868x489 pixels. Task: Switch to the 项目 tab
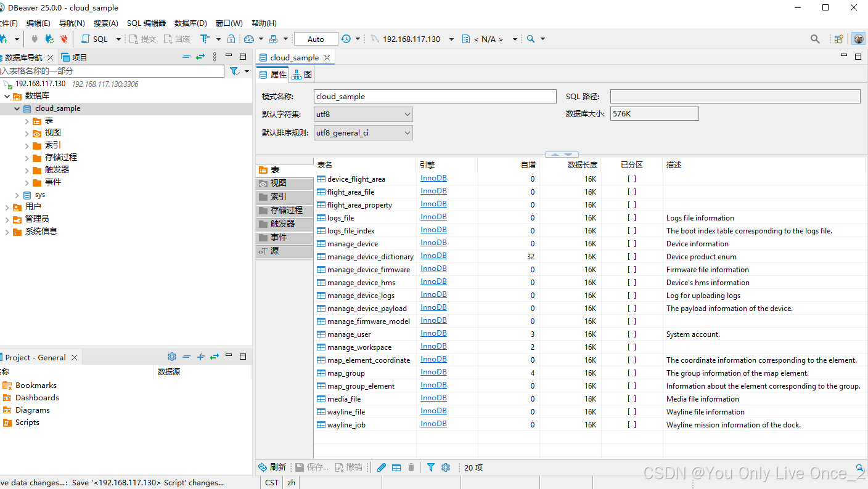[x=75, y=57]
